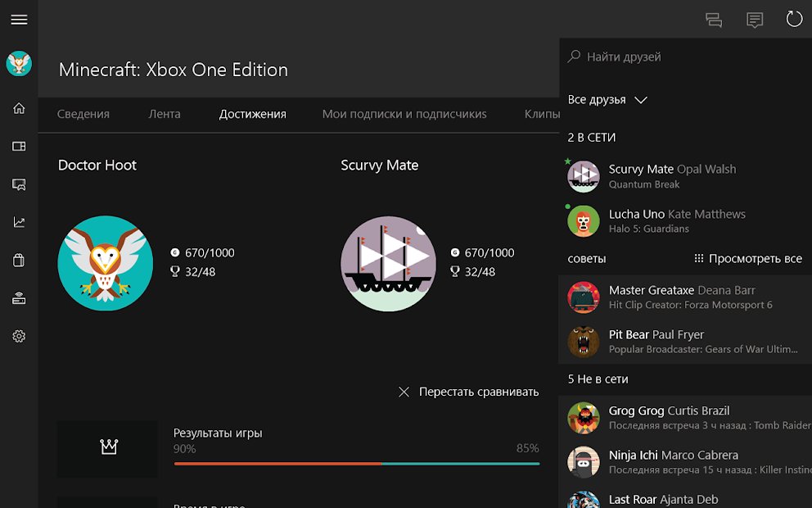812x508 pixels.
Task: Open the captures panel via the TV icon
Action: 19,146
